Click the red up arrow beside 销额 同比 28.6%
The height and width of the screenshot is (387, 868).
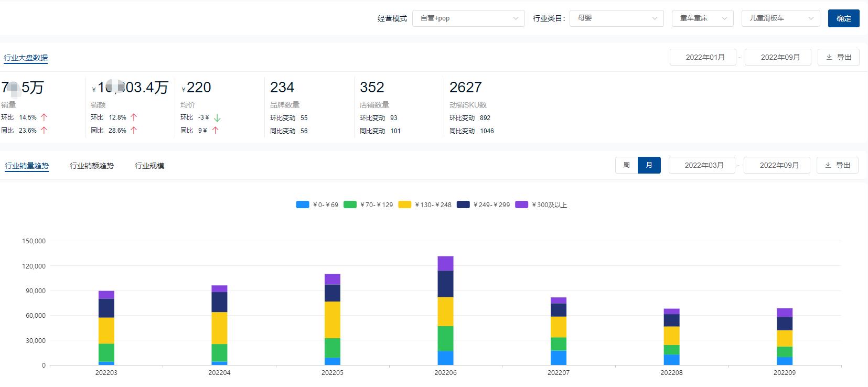(x=134, y=131)
